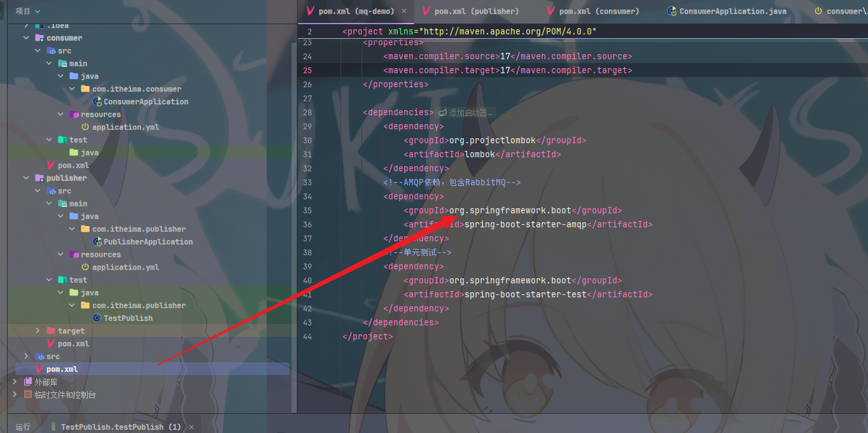
Task: Expand the 外部库 node
Action: (x=15, y=382)
